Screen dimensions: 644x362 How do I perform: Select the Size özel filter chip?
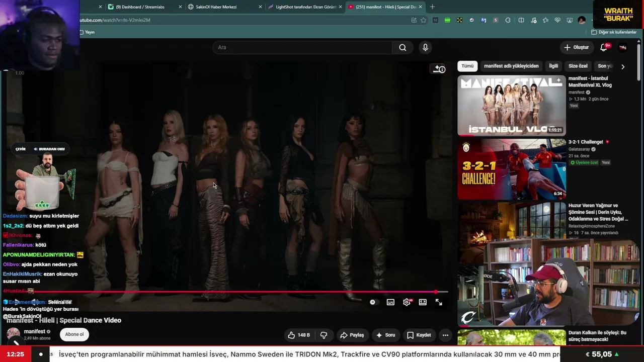pos(578,66)
